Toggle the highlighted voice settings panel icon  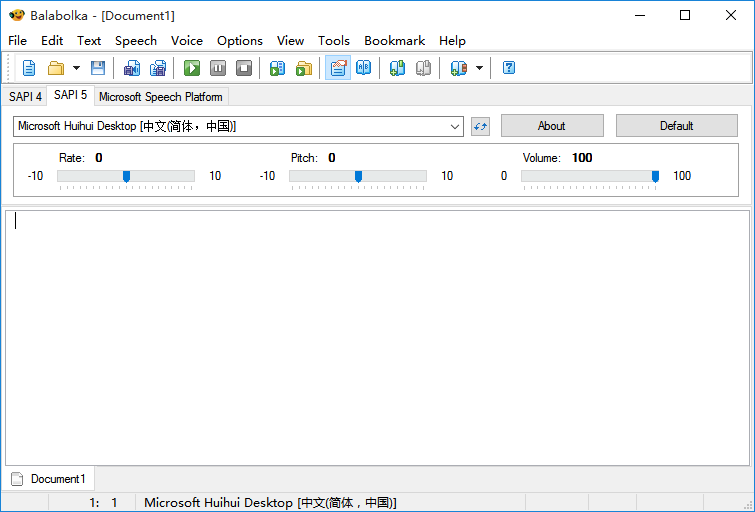(338, 68)
